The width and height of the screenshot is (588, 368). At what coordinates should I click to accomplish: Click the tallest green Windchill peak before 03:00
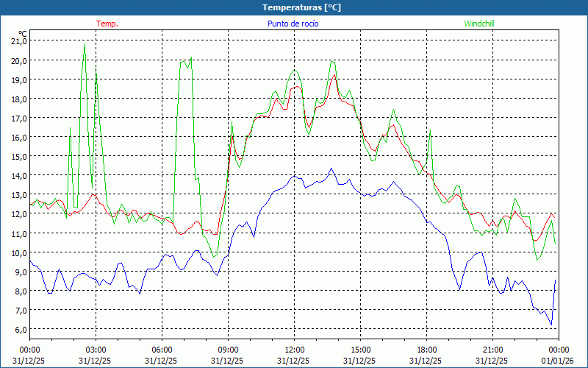point(85,46)
